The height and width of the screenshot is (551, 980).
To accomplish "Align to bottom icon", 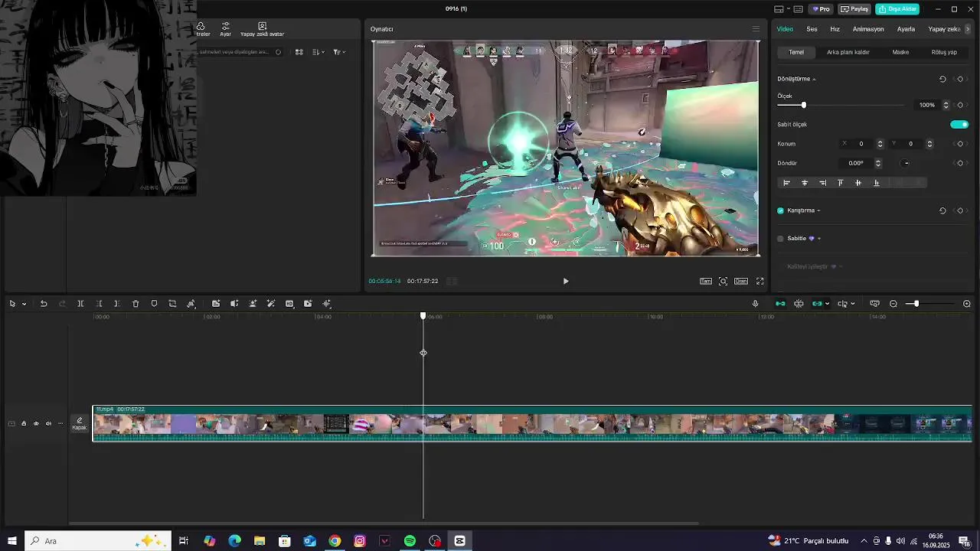I will [x=877, y=183].
